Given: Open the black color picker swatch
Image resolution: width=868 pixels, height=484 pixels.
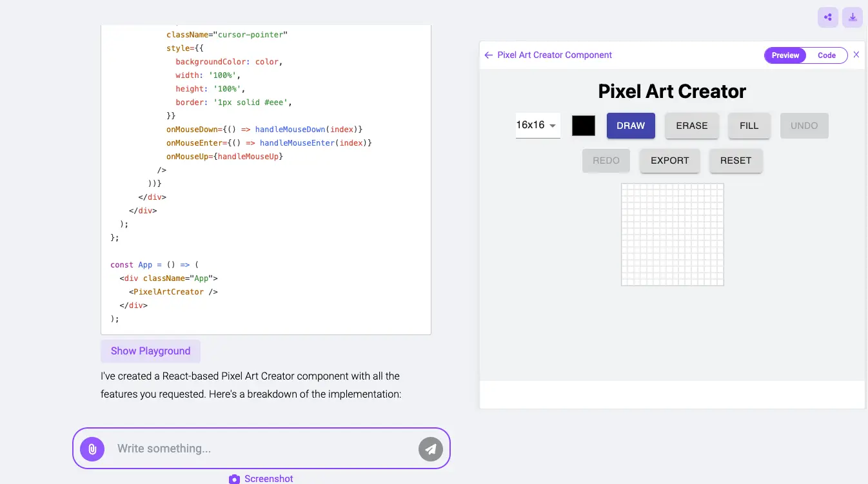Looking at the screenshot, I should [x=584, y=126].
